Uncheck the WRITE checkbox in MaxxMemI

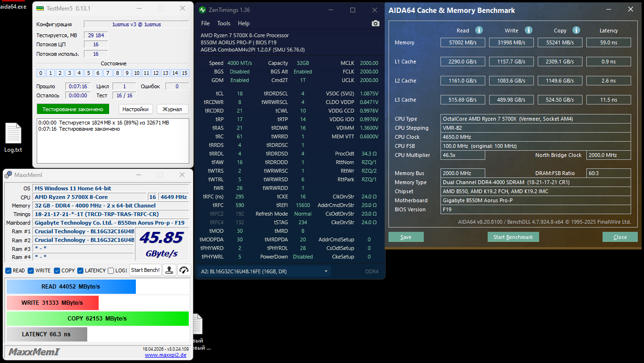click(x=31, y=270)
